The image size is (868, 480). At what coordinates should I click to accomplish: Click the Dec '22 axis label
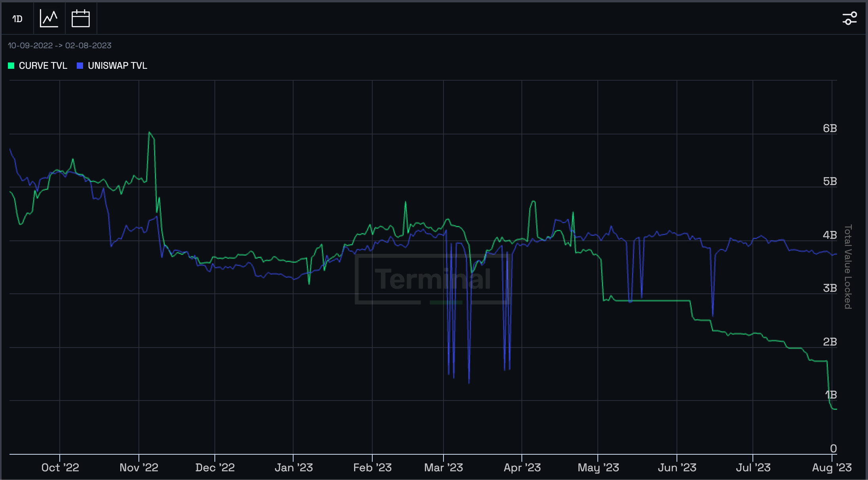click(x=215, y=467)
